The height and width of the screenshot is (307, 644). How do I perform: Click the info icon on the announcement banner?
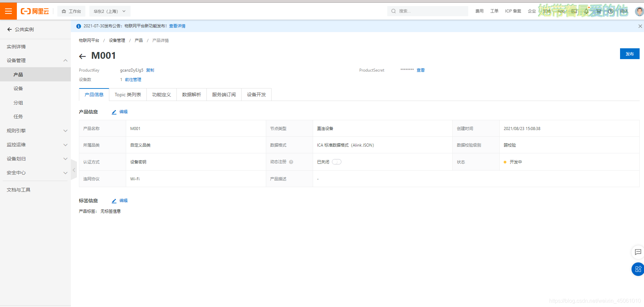tap(78, 26)
